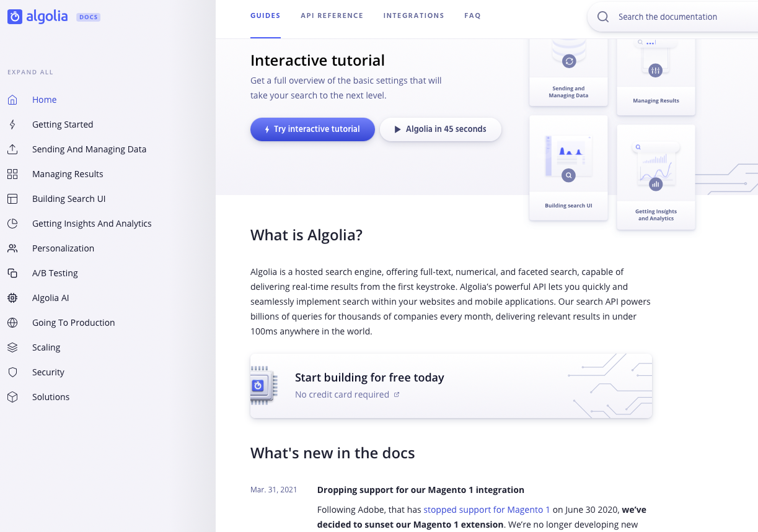Click the Getting Insights pie chart icon
Screen dimensions: 758x532
click(x=12, y=224)
